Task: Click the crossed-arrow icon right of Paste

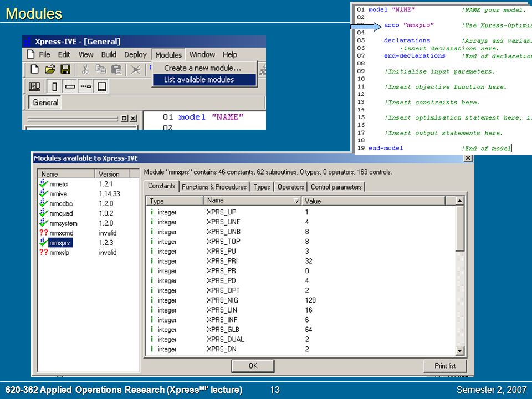Action: (x=135, y=70)
